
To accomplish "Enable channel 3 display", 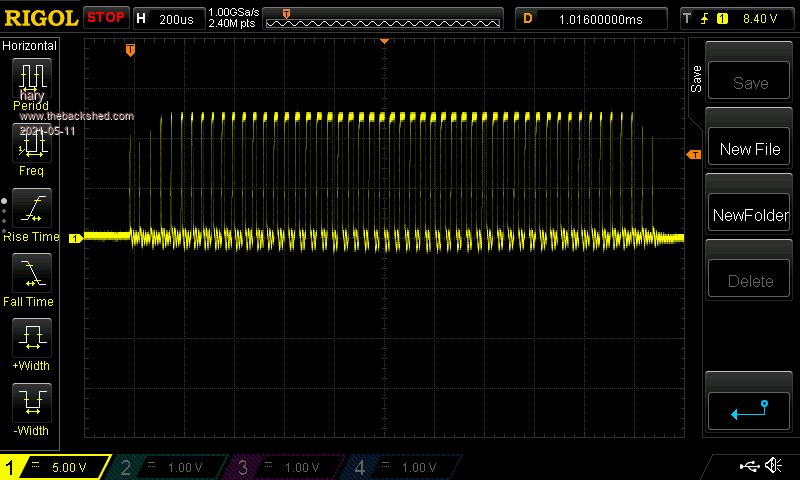I will click(x=286, y=467).
